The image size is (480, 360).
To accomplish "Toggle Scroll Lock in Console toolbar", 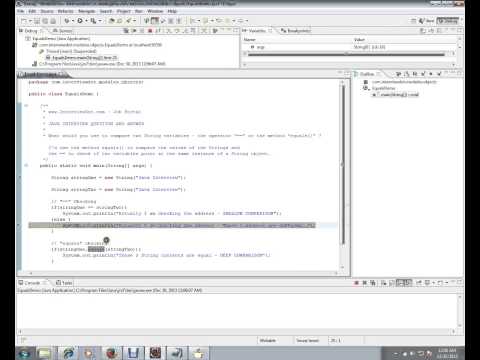I will 392,283.
